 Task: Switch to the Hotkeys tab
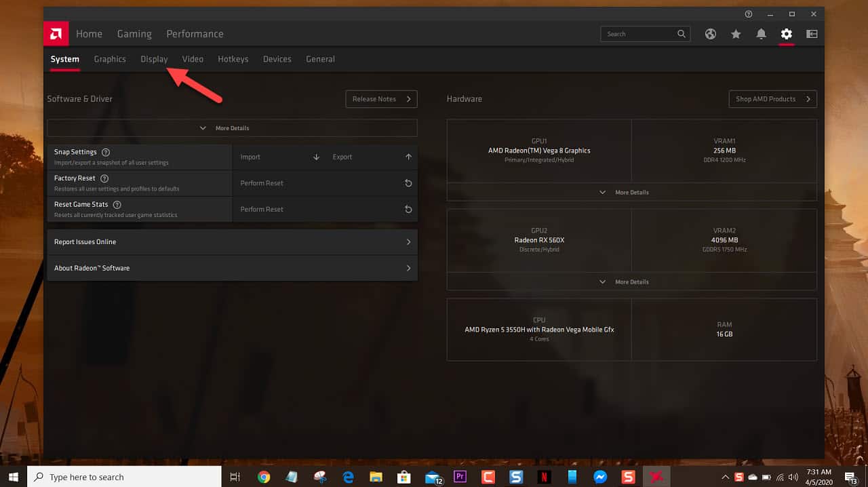(x=233, y=59)
